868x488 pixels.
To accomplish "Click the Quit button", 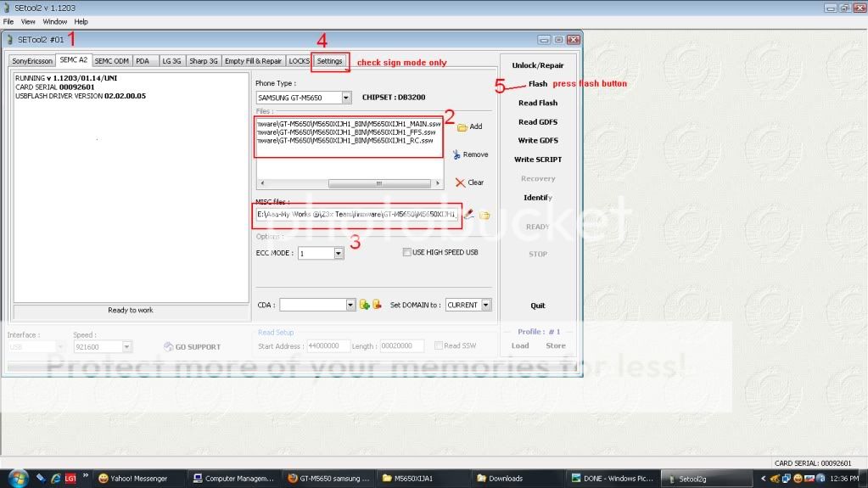I will (x=538, y=306).
